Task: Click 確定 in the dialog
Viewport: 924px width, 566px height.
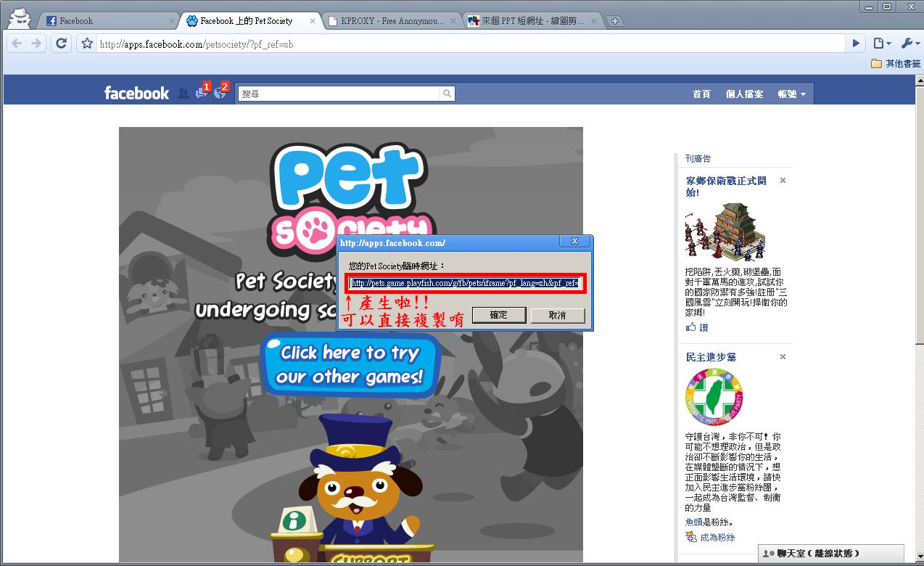Action: [498, 314]
